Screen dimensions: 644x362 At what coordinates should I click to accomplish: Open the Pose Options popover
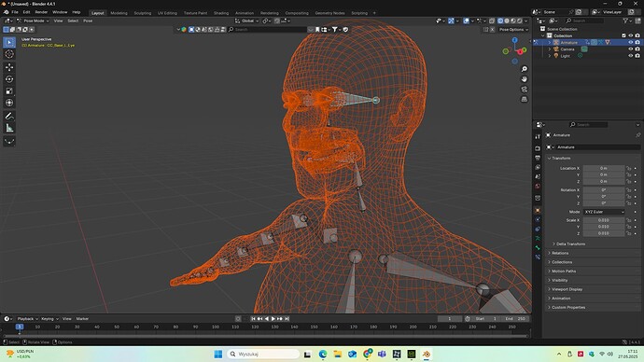513,30
